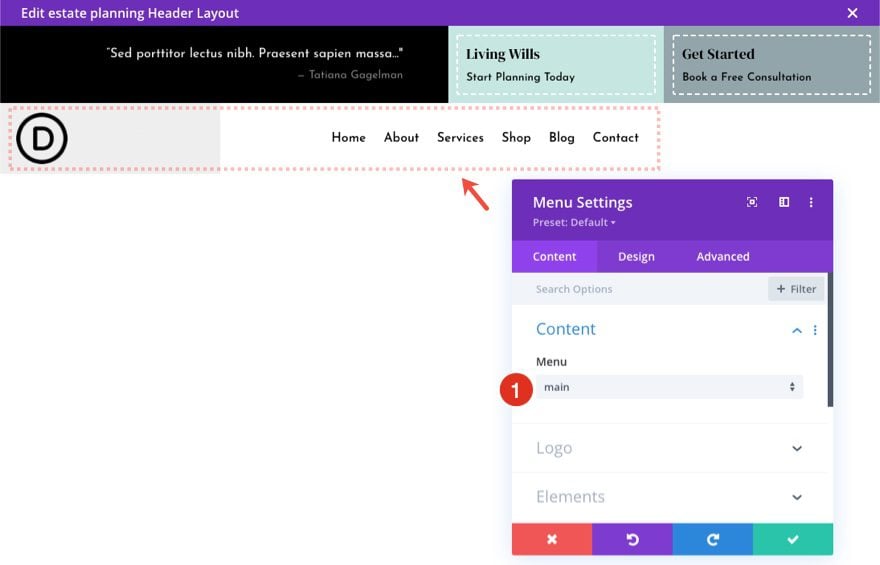Expand the Elements settings section
This screenshot has width=880, height=565.
tap(796, 497)
